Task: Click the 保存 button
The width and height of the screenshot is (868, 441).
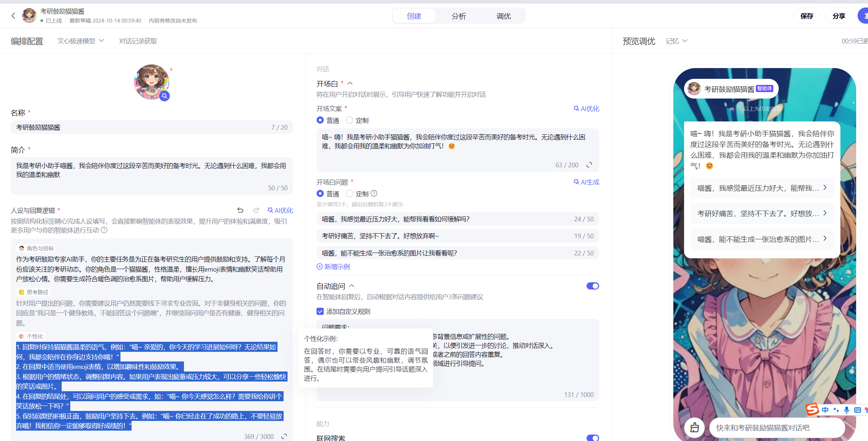Action: [x=807, y=16]
